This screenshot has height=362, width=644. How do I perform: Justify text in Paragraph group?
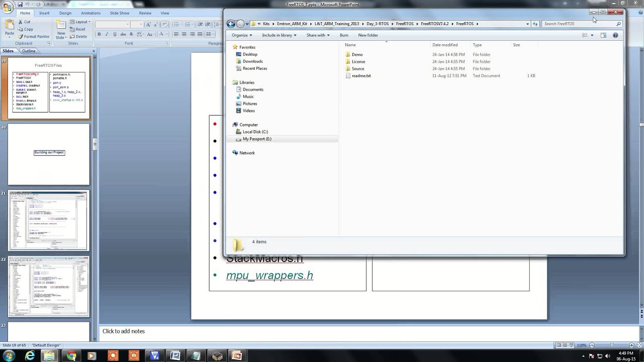click(200, 34)
